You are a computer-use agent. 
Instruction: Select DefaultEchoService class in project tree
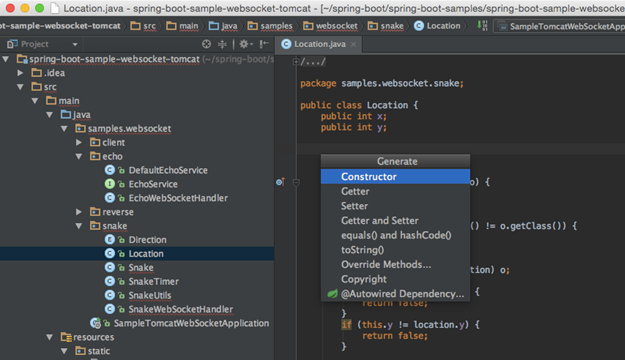(x=168, y=170)
